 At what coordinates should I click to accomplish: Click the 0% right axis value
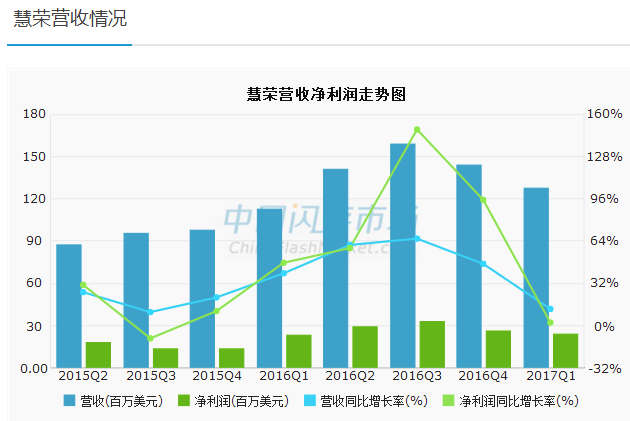click(x=604, y=327)
